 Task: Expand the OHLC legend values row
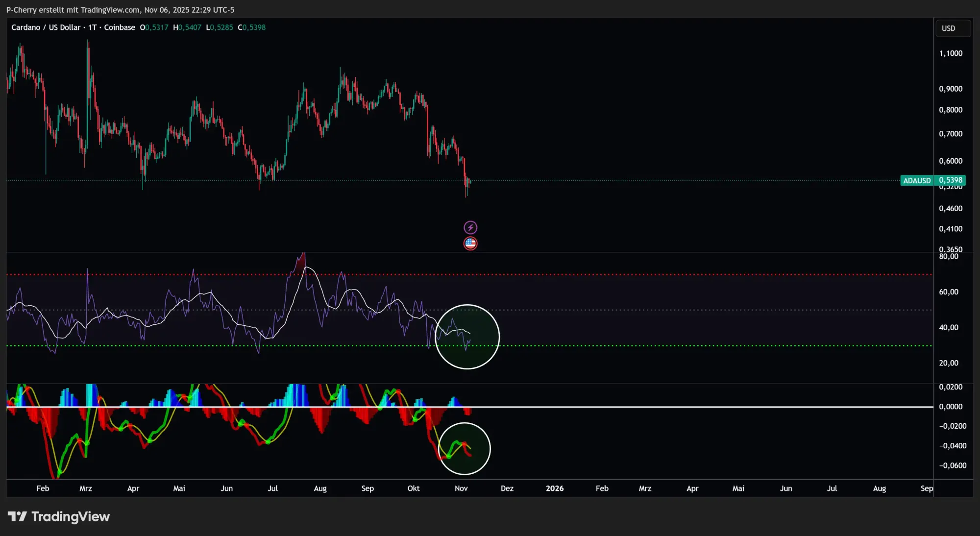202,27
